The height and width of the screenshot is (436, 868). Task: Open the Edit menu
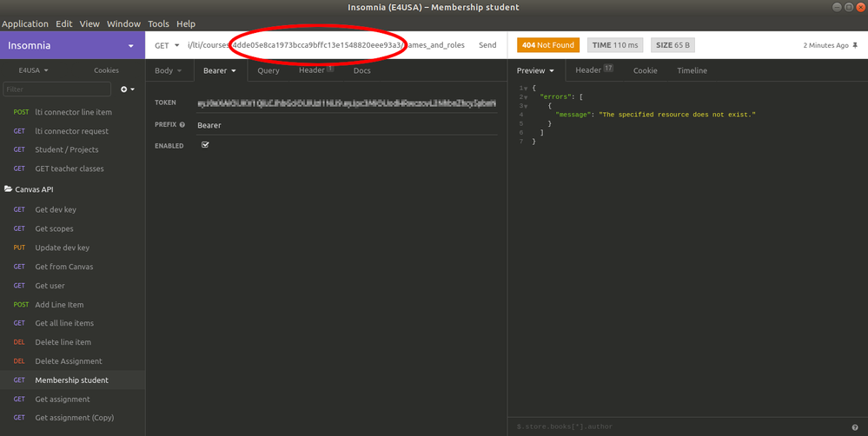point(64,23)
